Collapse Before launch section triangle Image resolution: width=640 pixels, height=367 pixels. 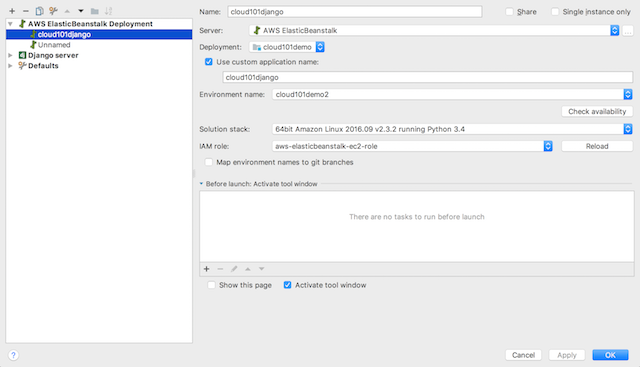pyautogui.click(x=201, y=184)
